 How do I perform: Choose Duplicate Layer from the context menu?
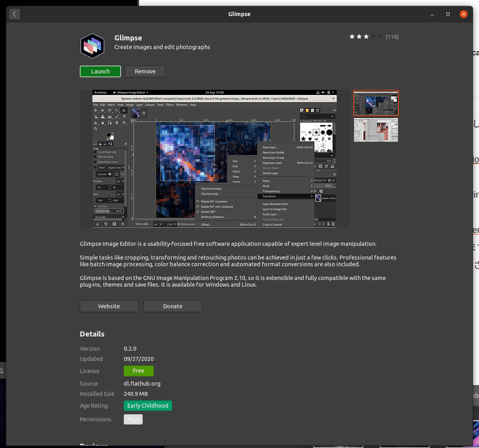coord(272,163)
